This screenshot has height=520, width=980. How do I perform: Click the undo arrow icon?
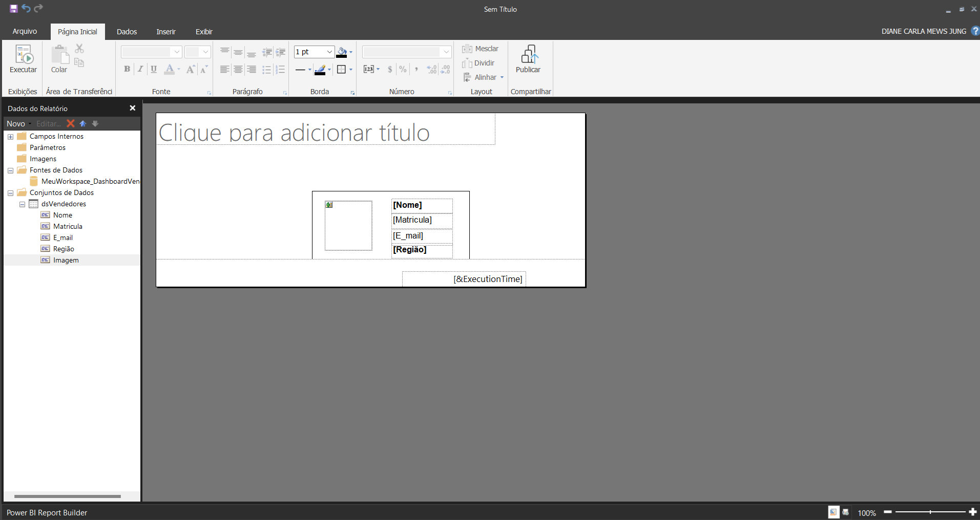(26, 8)
